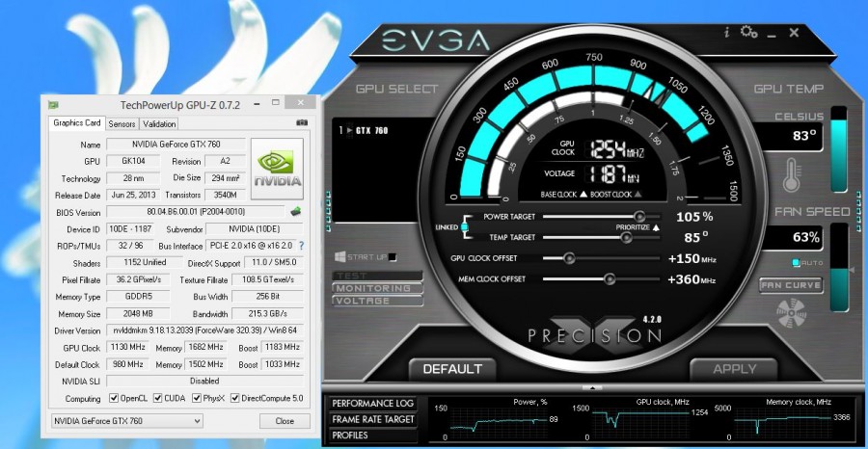The image size is (868, 449).
Task: Click the Base Clock triangle indicator
Action: [x=583, y=194]
